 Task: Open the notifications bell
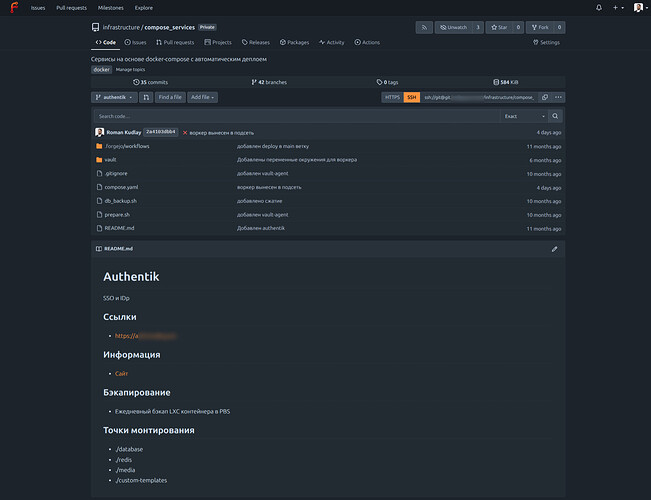tap(599, 7)
